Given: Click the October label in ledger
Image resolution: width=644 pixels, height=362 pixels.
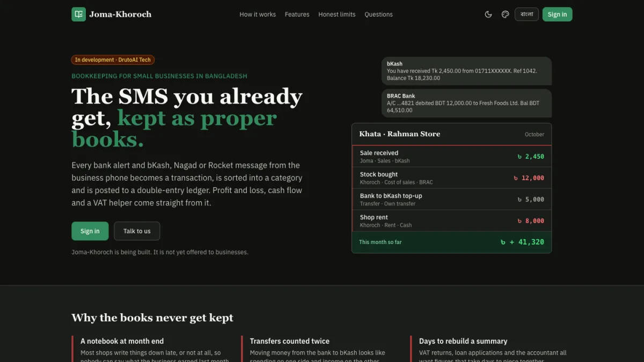Looking at the screenshot, I should (x=534, y=135).
